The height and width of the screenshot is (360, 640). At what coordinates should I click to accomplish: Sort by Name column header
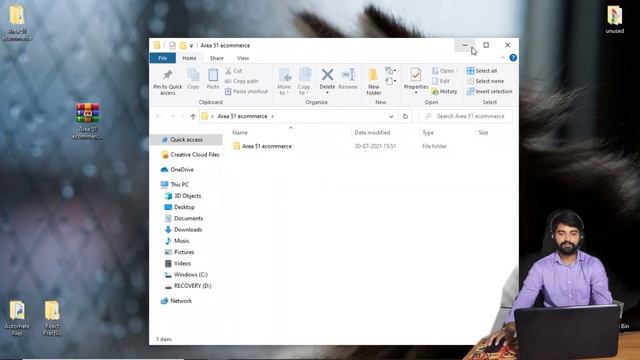[240, 133]
